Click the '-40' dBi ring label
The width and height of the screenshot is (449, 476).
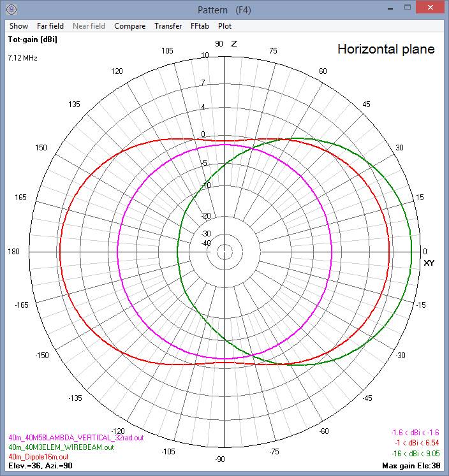(206, 243)
